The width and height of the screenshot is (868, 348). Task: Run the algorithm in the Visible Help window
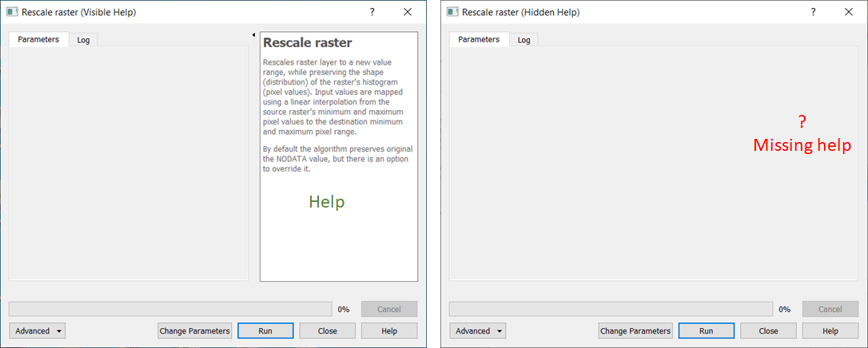coord(265,331)
